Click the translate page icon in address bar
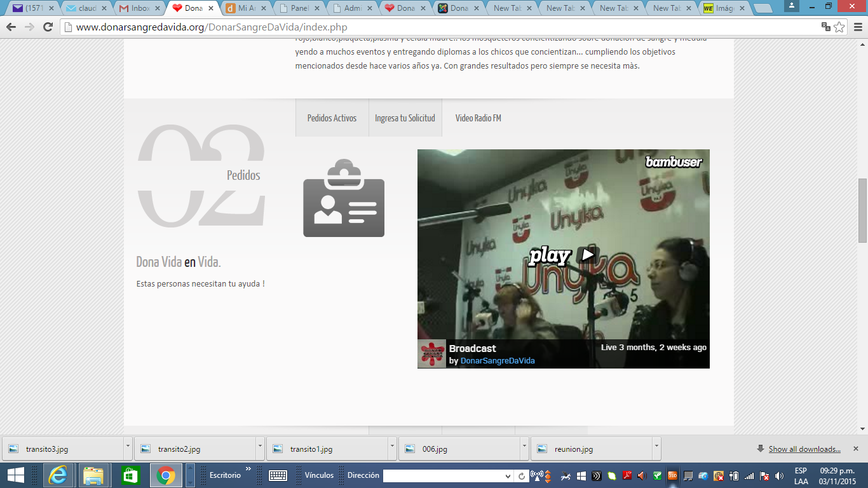 (x=825, y=27)
